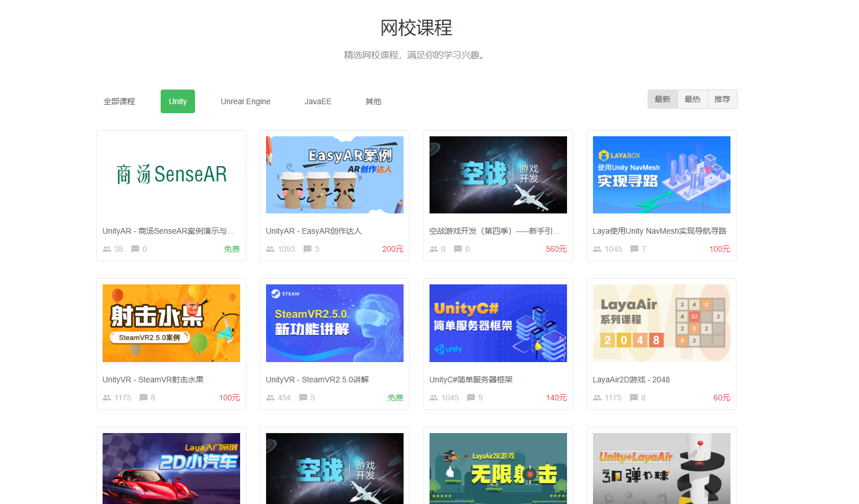
Task: Open the SteamVR2.5.0 新功能讲解 thumbnail
Action: point(335,323)
